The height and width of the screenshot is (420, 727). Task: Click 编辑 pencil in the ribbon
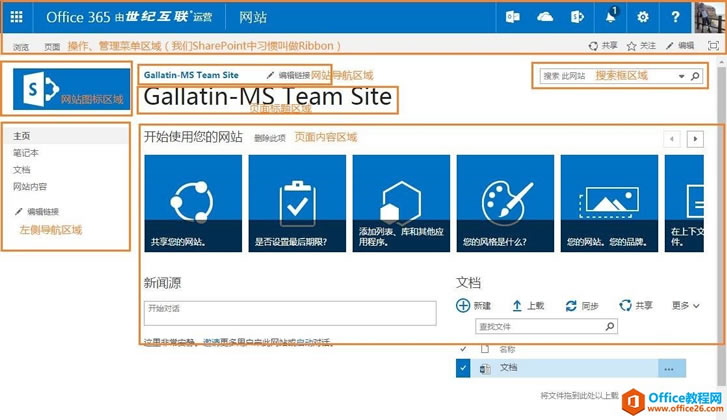(x=680, y=45)
